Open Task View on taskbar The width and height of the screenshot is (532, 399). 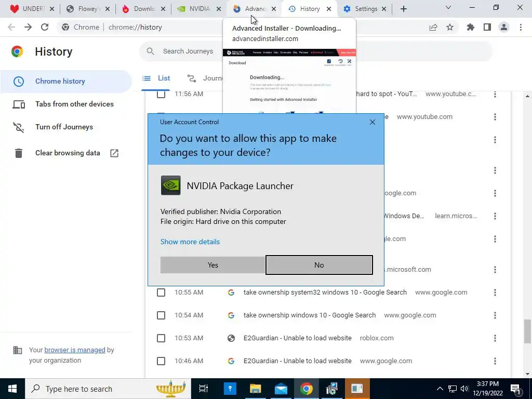tap(204, 389)
